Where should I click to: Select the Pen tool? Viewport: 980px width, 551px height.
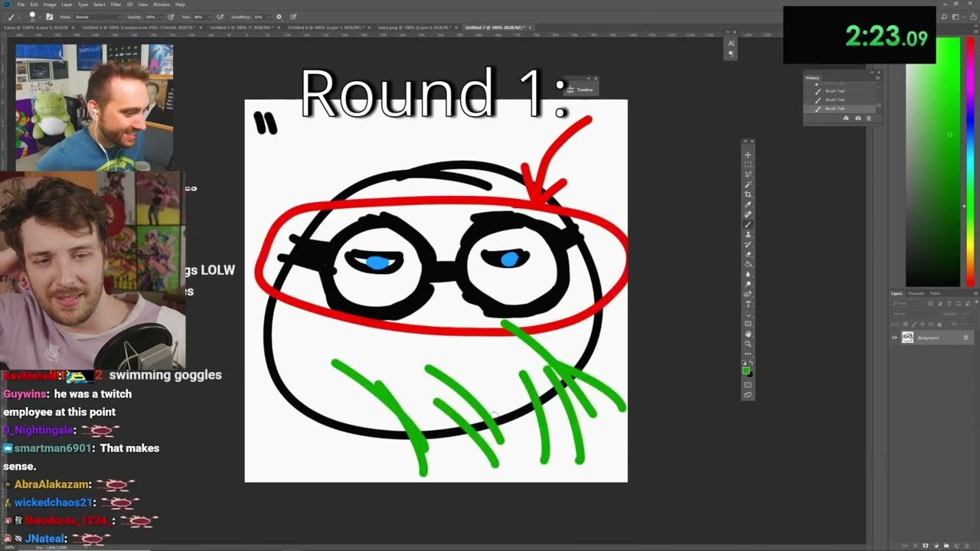(x=748, y=294)
